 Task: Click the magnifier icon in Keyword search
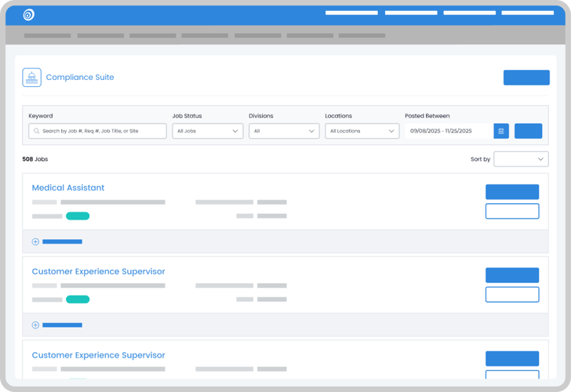[36, 131]
